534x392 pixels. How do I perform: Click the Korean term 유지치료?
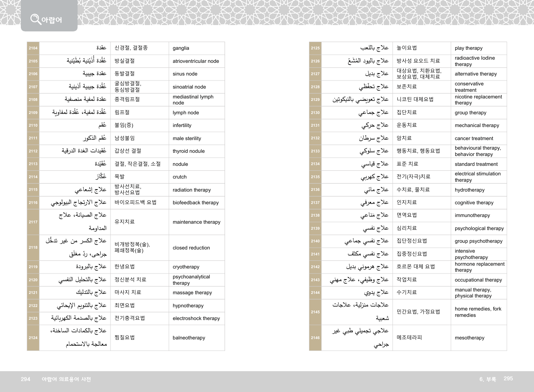pyautogui.click(x=124, y=222)
